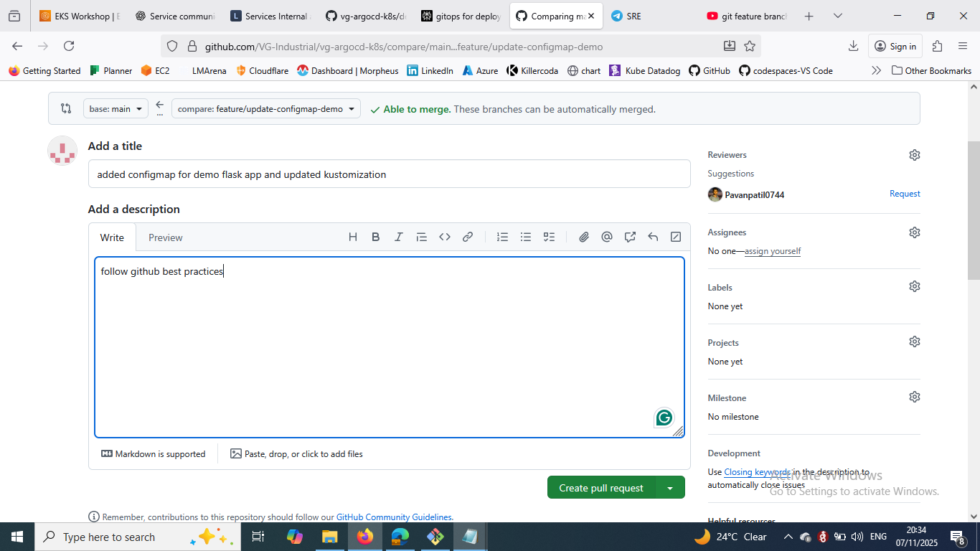Image resolution: width=980 pixels, height=551 pixels.
Task: Expand Create pull request options arrow
Action: [670, 488]
